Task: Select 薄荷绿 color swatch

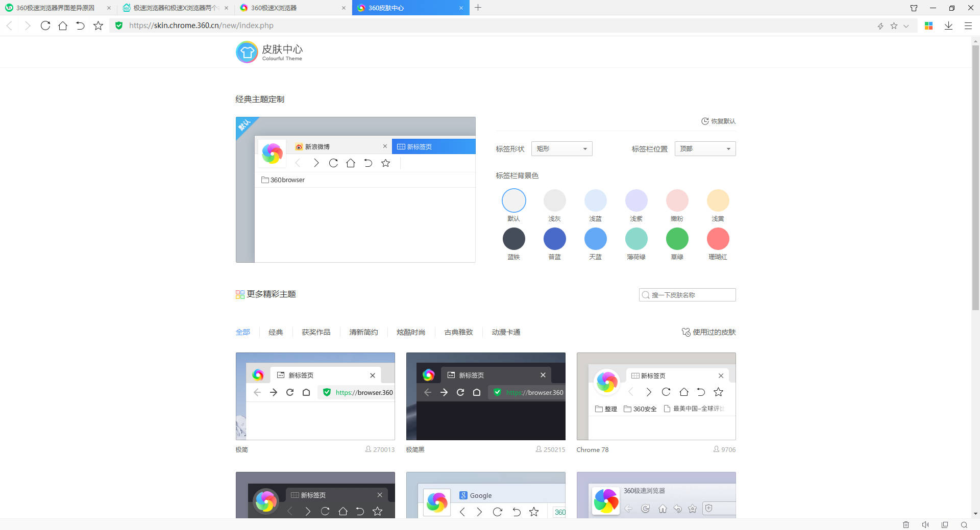Action: click(636, 239)
